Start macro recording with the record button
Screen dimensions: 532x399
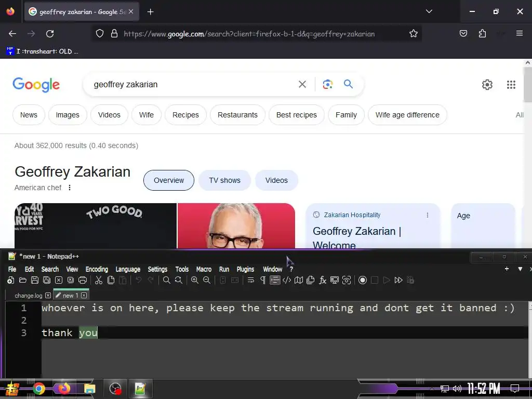(362, 280)
